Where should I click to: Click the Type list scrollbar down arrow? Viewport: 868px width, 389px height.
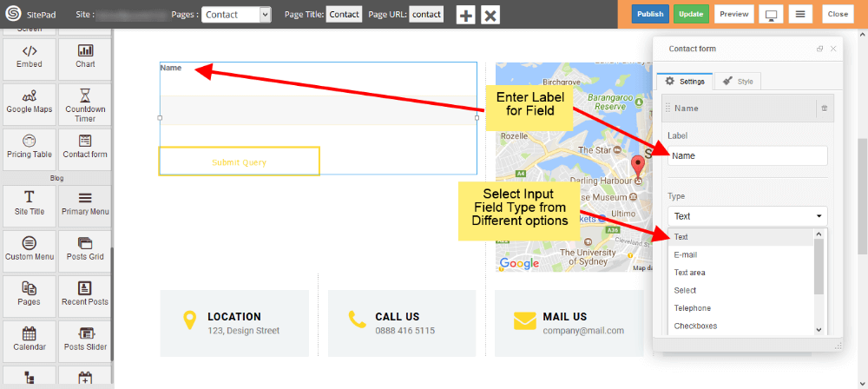coord(819,330)
